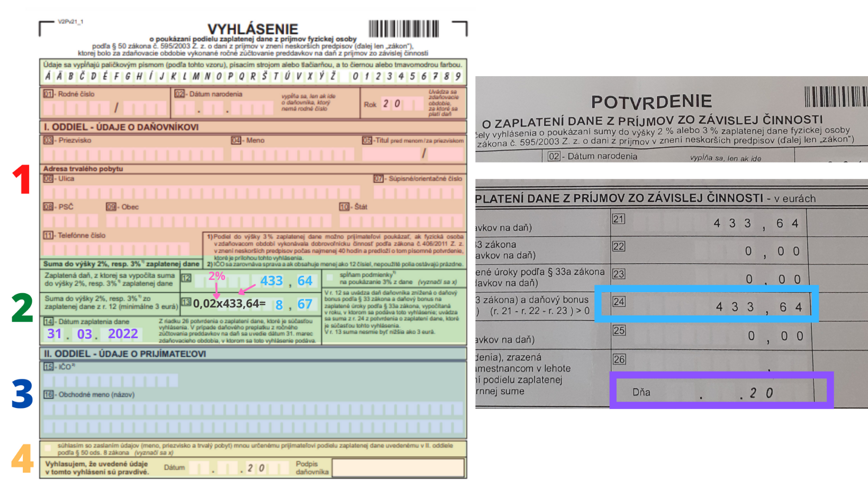Click 'I. ODDIEL - ÚDAJE O DAŇOVNÍKOVI' header
Image resolution: width=868 pixels, height=489 pixels.
tap(121, 127)
